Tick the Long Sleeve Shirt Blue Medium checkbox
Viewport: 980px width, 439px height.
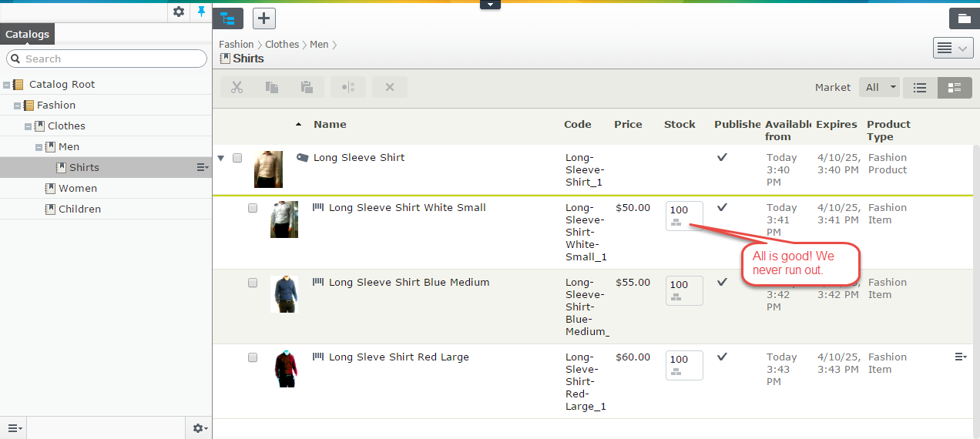[x=253, y=283]
